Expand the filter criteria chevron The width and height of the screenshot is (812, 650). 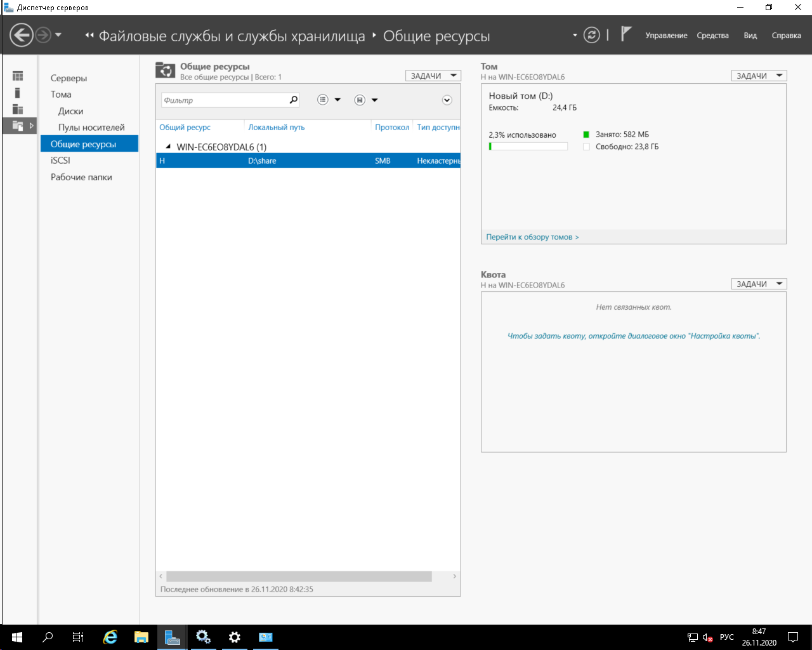click(447, 100)
